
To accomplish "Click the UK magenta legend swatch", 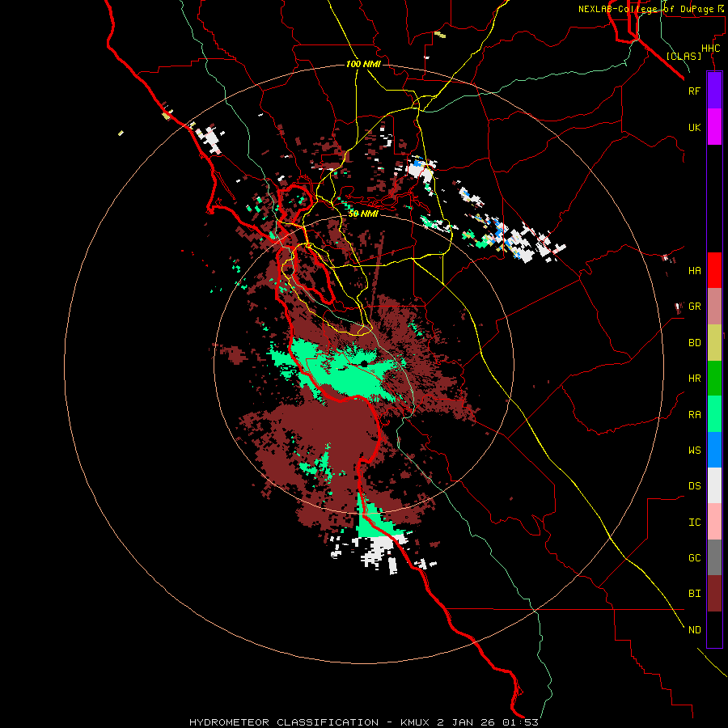I will pos(714,127).
